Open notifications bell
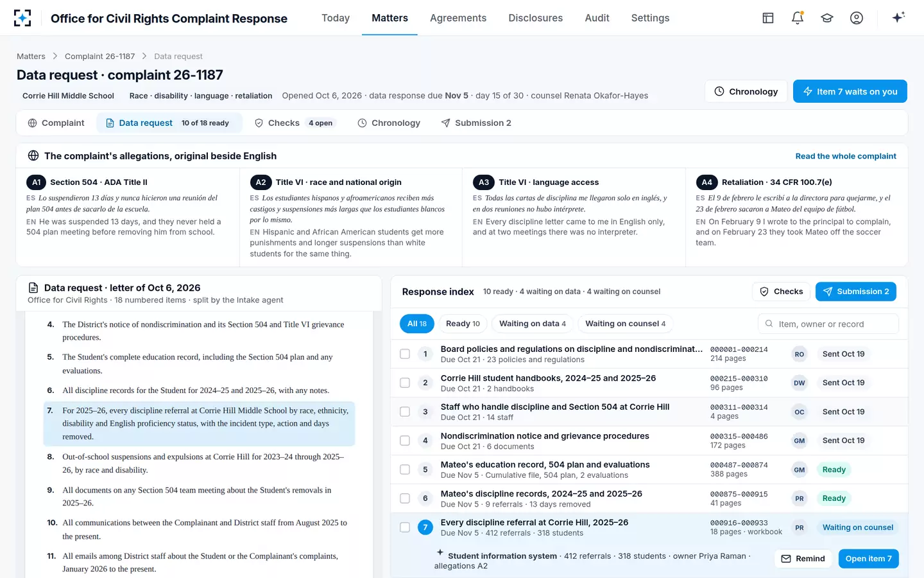Image resolution: width=924 pixels, height=578 pixels. [x=798, y=18]
